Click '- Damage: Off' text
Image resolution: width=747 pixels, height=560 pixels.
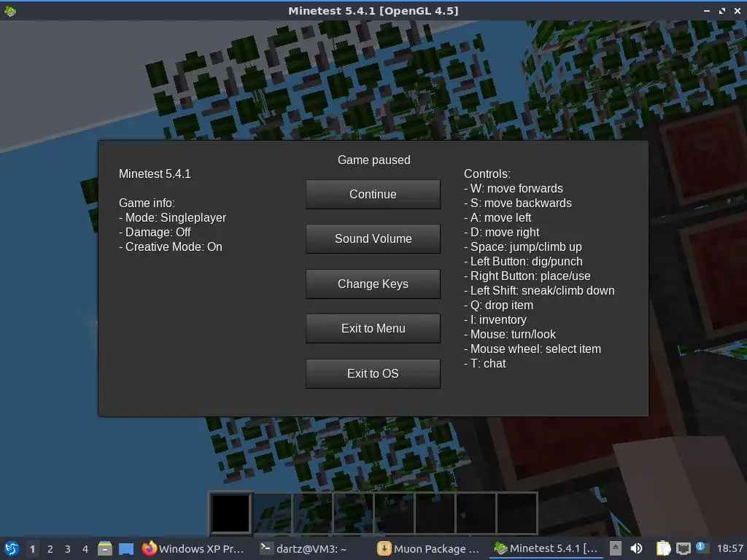pos(155,233)
